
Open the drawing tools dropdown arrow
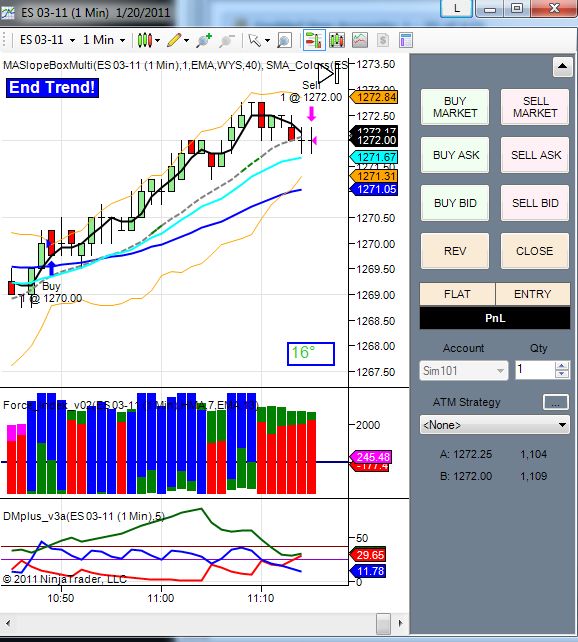[x=186, y=41]
